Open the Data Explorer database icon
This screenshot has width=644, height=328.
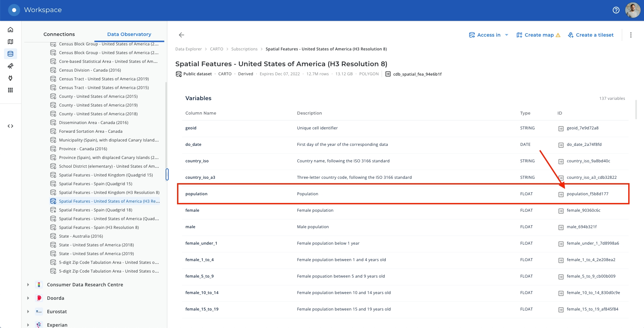pos(10,54)
